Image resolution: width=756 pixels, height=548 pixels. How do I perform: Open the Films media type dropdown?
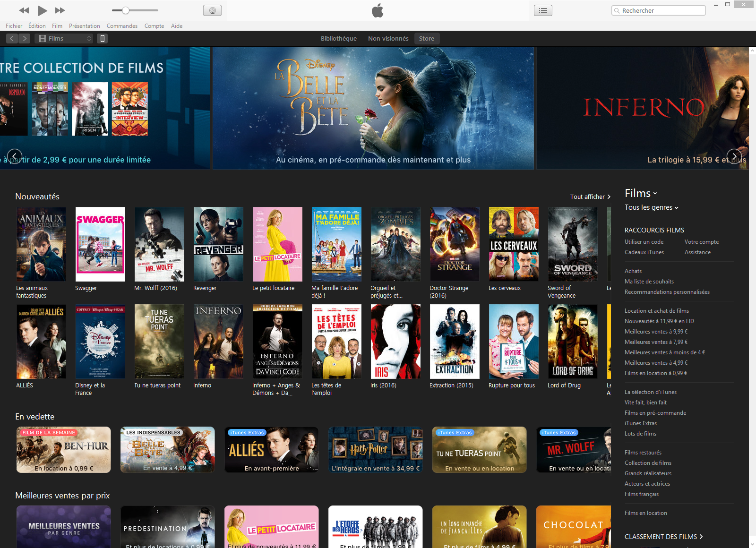pyautogui.click(x=65, y=39)
